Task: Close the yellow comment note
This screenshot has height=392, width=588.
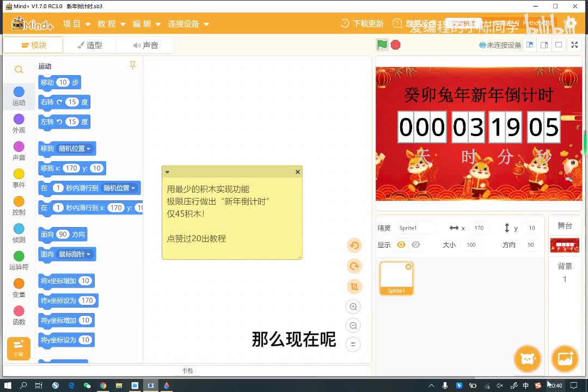Action: [x=298, y=172]
